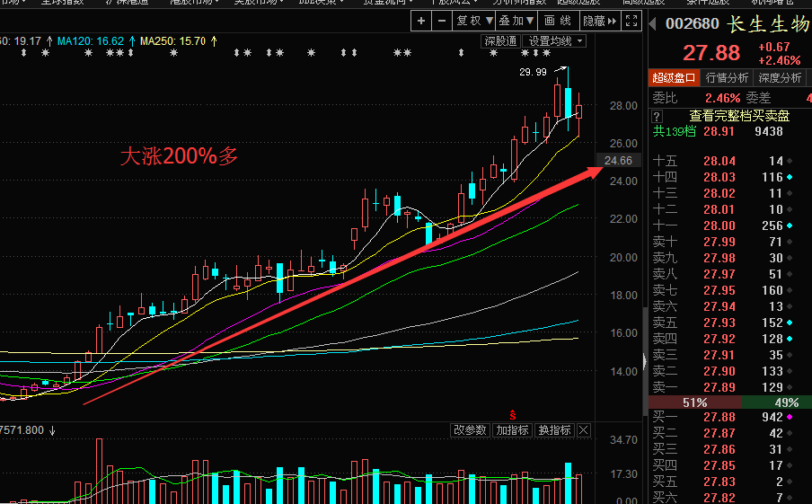
Task: Select 十一 row price 28.00
Action: tap(719, 225)
